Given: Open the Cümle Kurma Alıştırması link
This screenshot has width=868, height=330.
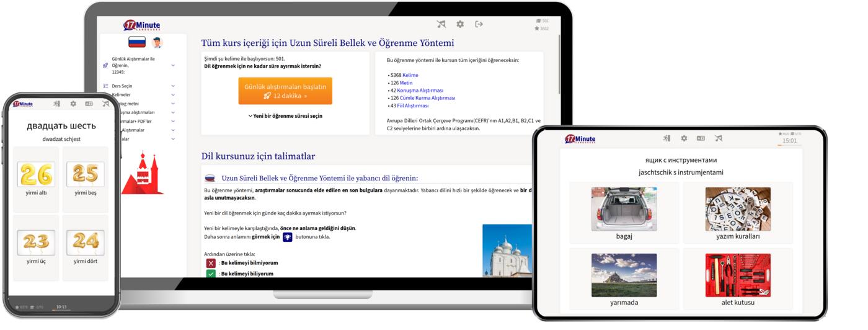Looking at the screenshot, I should (428, 98).
